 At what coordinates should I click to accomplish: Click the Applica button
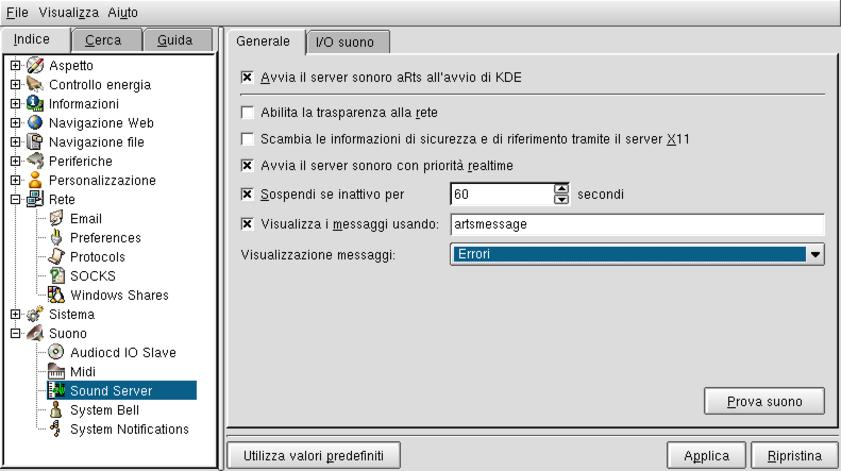pos(705,456)
